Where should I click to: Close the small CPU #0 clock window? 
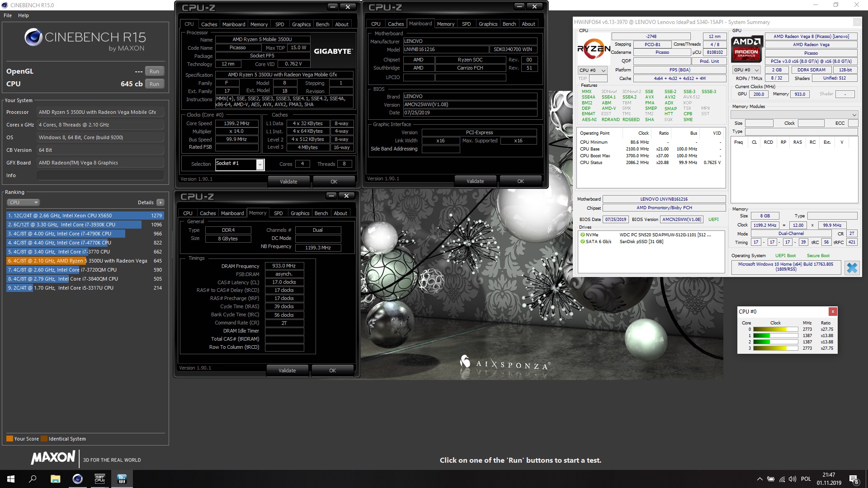pyautogui.click(x=833, y=311)
